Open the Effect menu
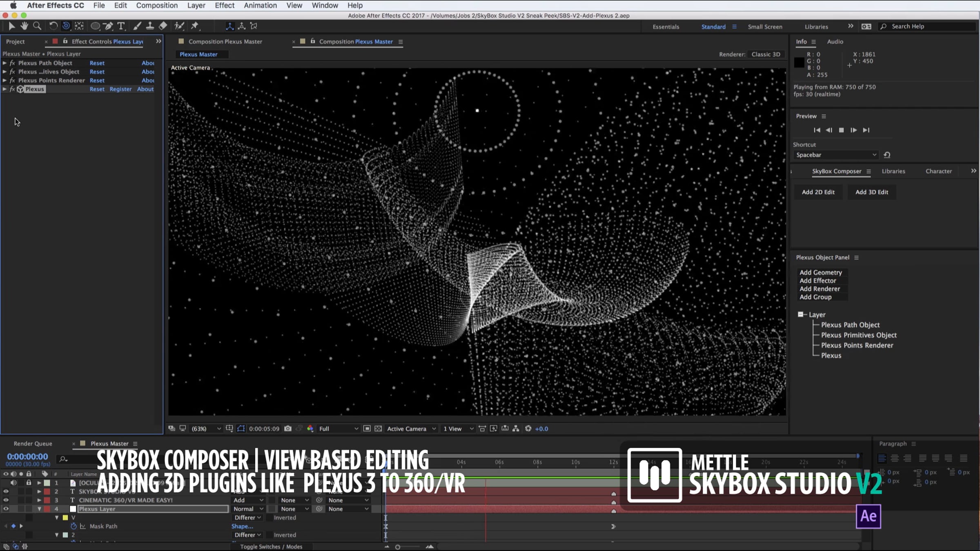The width and height of the screenshot is (980, 551). tap(225, 5)
